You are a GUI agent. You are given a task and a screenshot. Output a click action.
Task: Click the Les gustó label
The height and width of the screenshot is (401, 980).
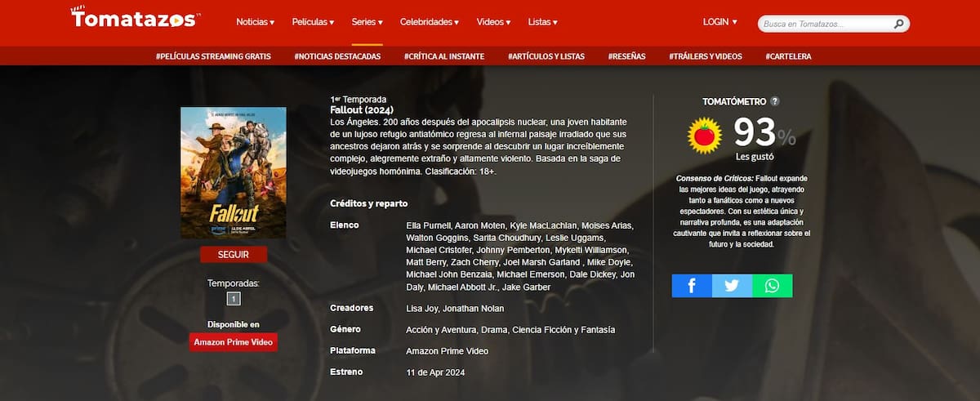coord(755,157)
